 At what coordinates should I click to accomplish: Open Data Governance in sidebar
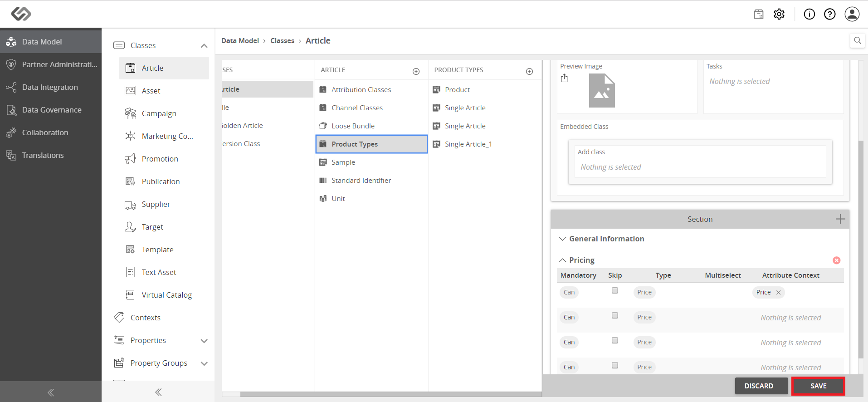point(51,110)
